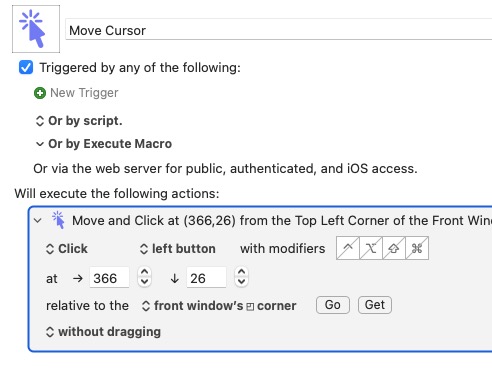Click the green New Trigger plus icon
This screenshot has width=492, height=375.
click(40, 93)
